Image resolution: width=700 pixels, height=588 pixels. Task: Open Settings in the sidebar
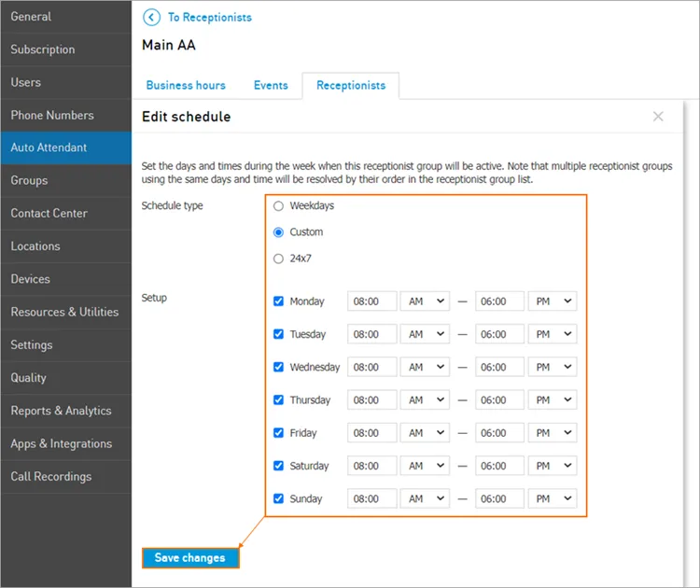point(66,345)
